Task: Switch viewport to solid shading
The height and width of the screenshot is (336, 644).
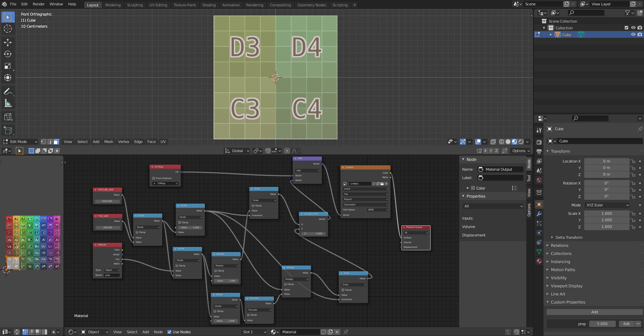Action: (x=508, y=142)
